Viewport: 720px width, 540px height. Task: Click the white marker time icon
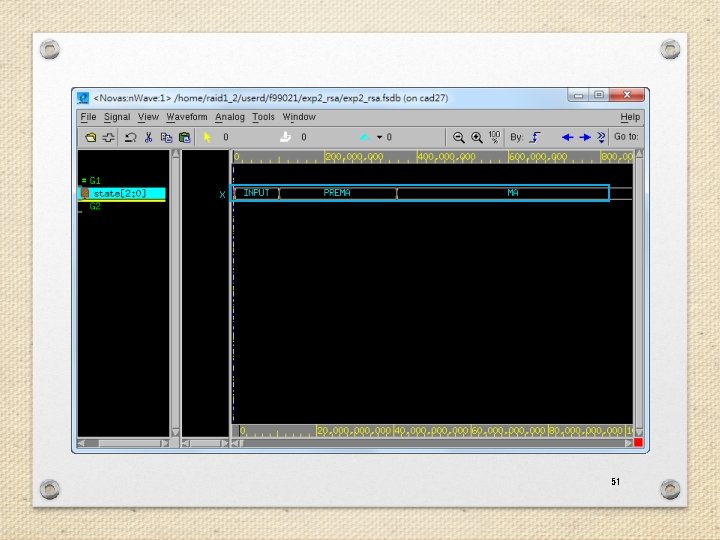click(285, 137)
